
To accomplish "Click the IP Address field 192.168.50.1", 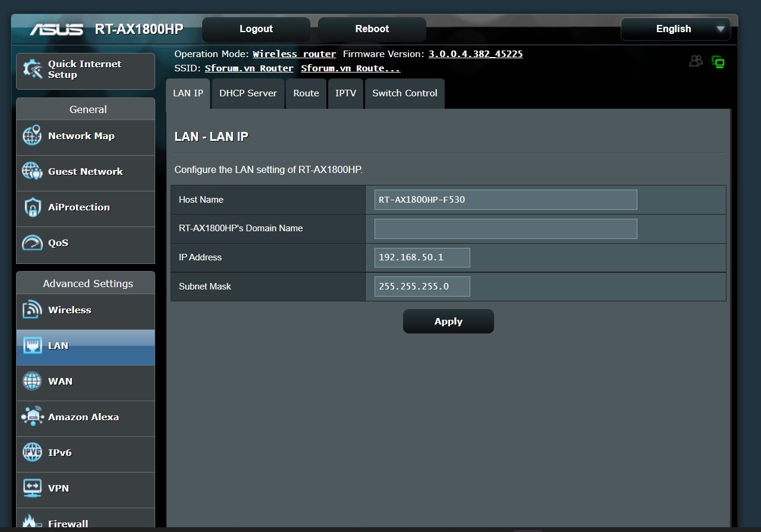I will point(422,257).
